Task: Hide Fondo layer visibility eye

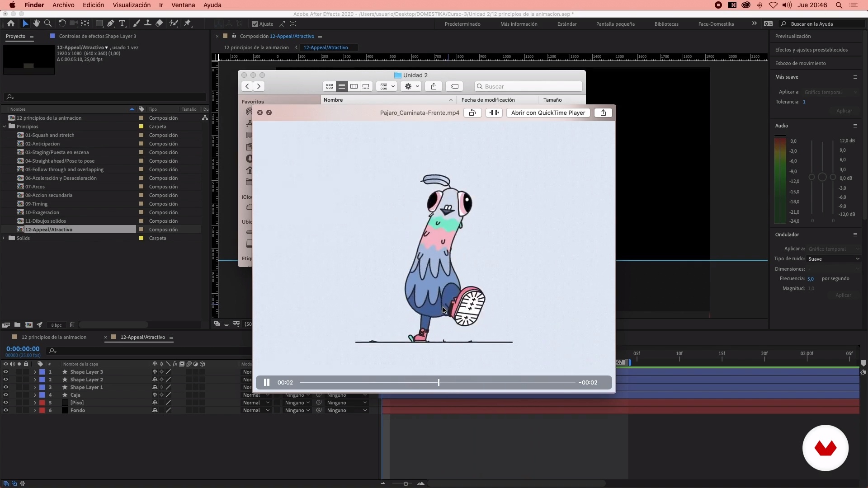Action: [5, 410]
